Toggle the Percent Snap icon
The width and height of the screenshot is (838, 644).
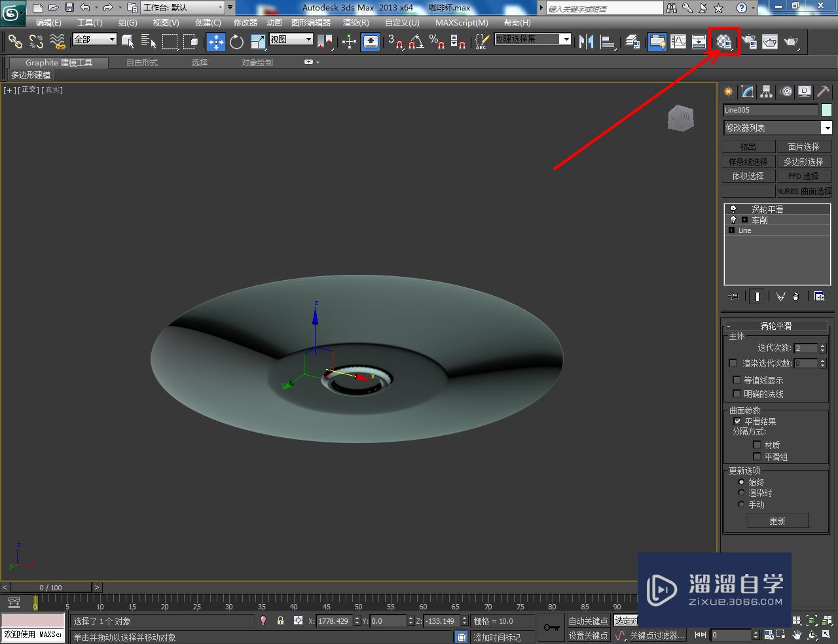[437, 41]
